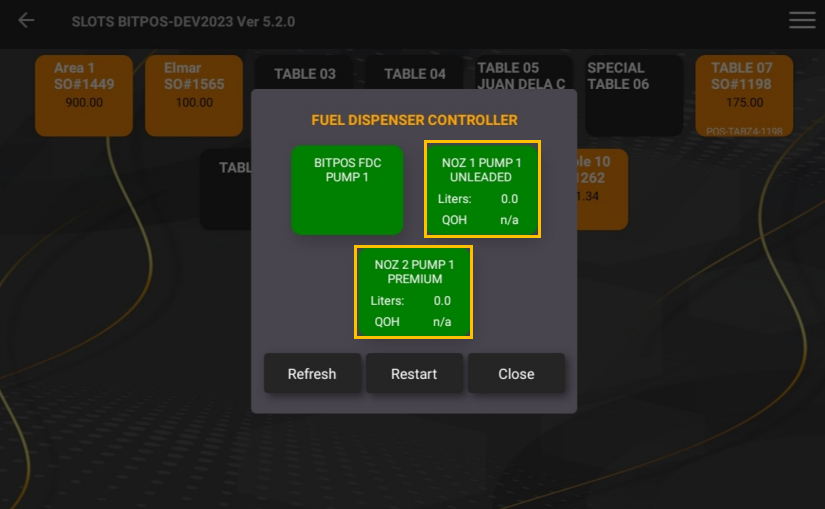This screenshot has height=509, width=825.
Task: Click the SLOTS BITPOS-DEV2023 title text
Action: [183, 21]
